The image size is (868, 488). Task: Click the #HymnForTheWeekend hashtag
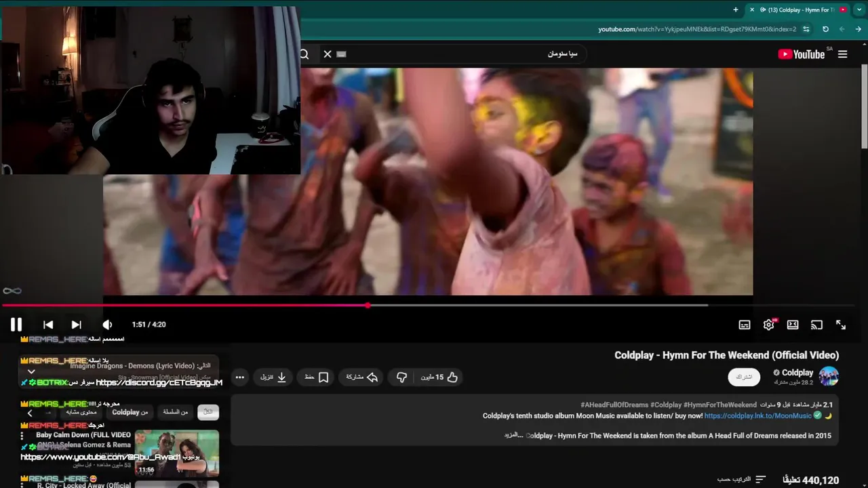pyautogui.click(x=720, y=405)
